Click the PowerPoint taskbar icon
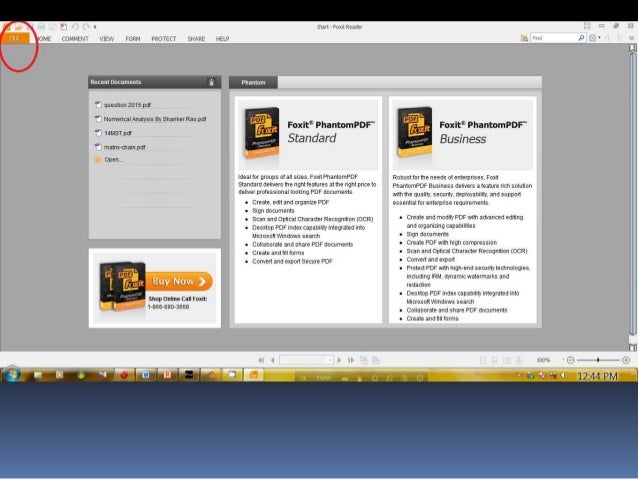The width and height of the screenshot is (638, 479). coord(167,375)
